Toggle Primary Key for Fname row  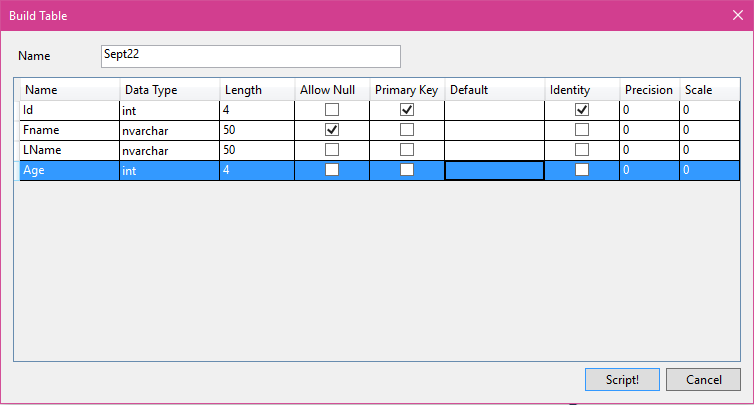407,130
